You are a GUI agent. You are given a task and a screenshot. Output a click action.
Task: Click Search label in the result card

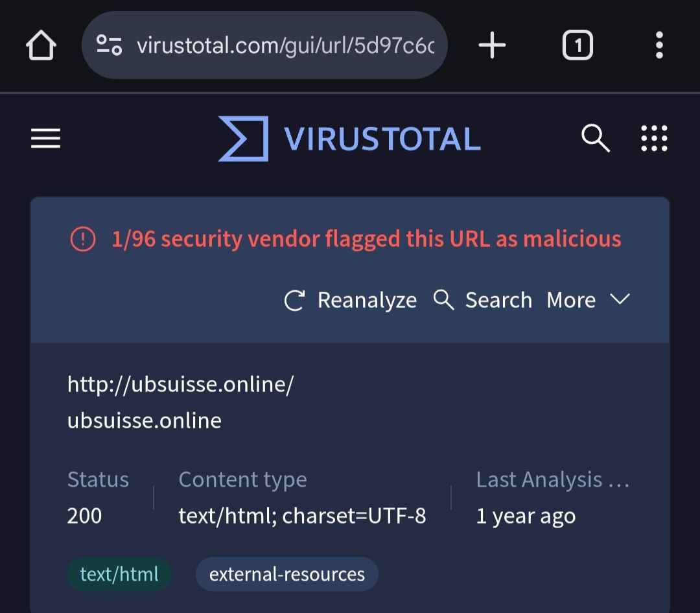[x=498, y=301]
